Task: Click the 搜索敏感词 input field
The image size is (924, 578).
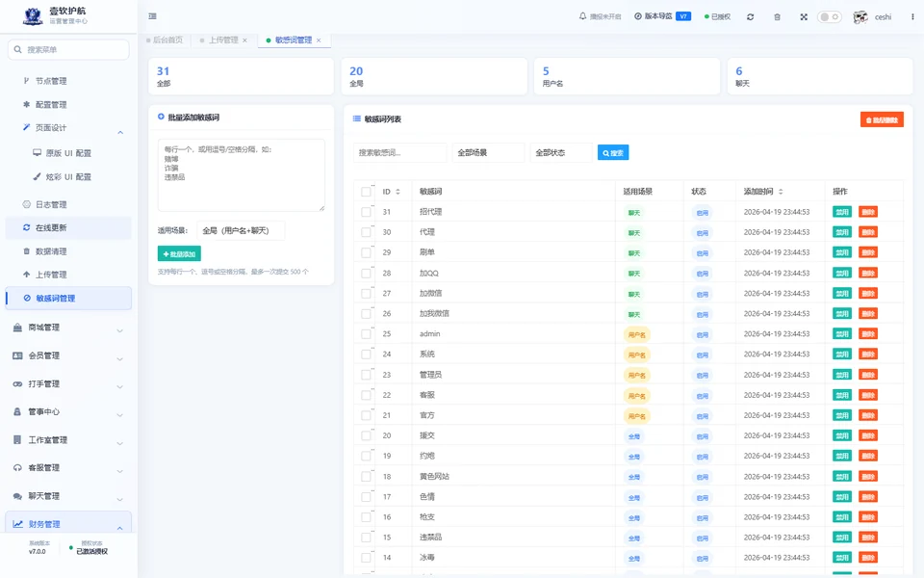Action: point(400,153)
